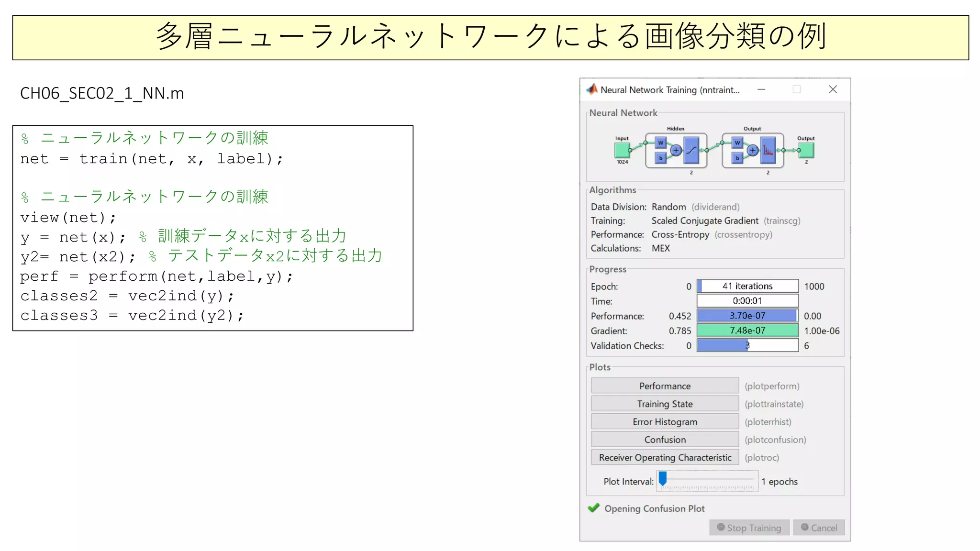The image size is (980, 551).
Task: Click the (crossentropy) function label
Action: (743, 234)
